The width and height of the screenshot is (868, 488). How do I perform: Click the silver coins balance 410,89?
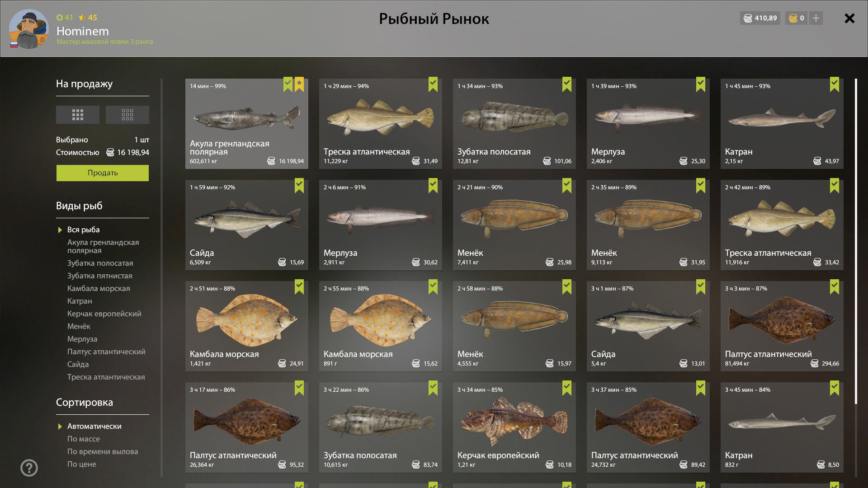(x=760, y=18)
